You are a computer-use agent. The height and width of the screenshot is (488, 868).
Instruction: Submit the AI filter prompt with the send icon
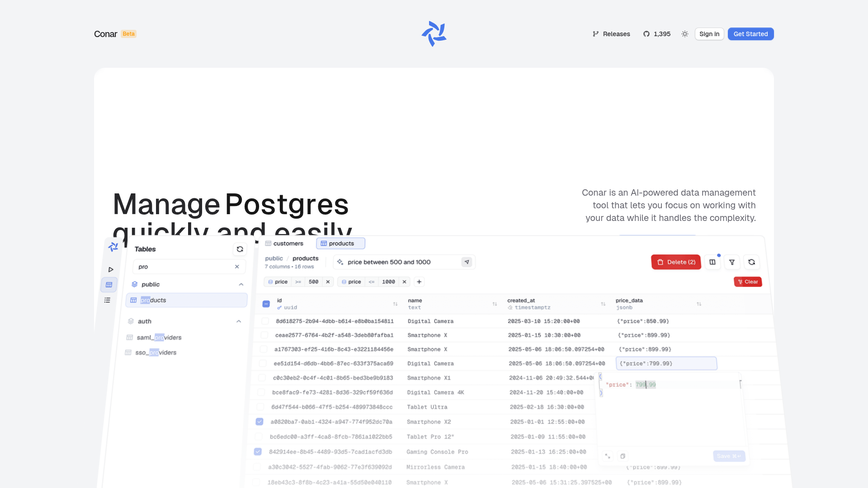pos(467,262)
